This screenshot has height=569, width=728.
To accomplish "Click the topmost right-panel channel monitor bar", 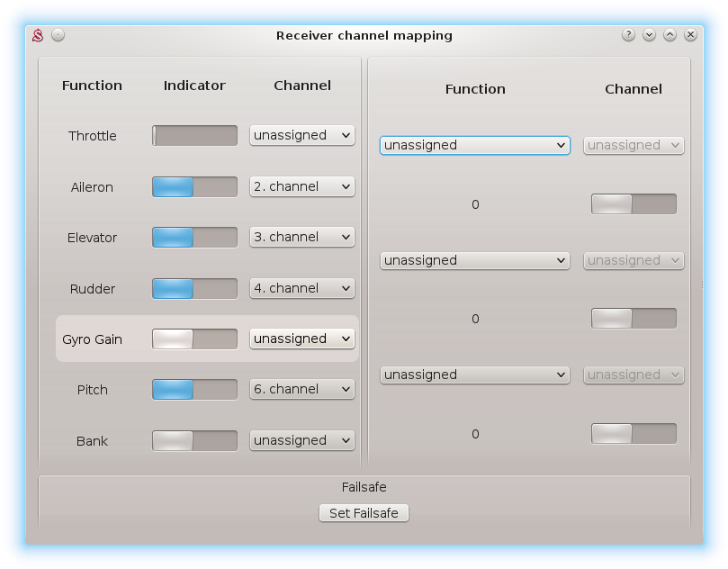I will coord(634,203).
